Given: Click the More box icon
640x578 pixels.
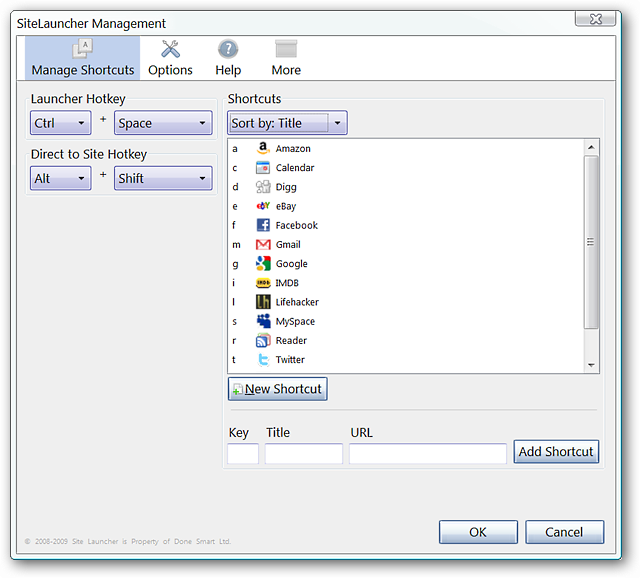Looking at the screenshot, I should [286, 49].
